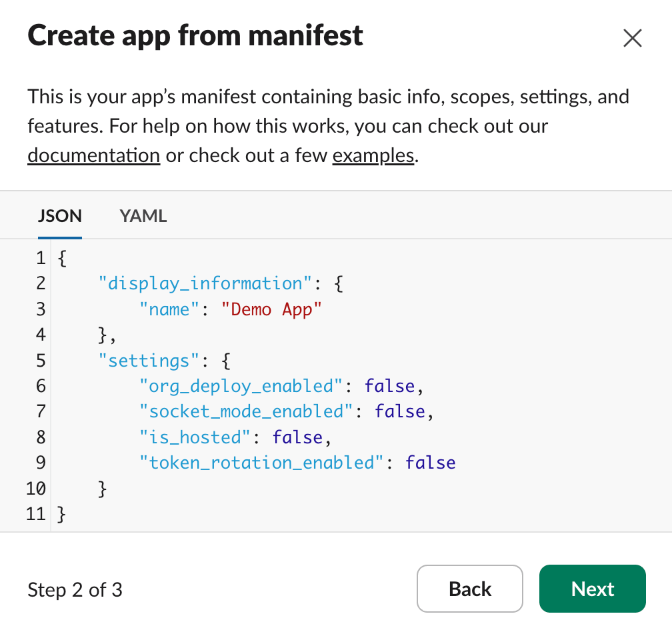
Task: Open the documentation link
Action: [93, 155]
